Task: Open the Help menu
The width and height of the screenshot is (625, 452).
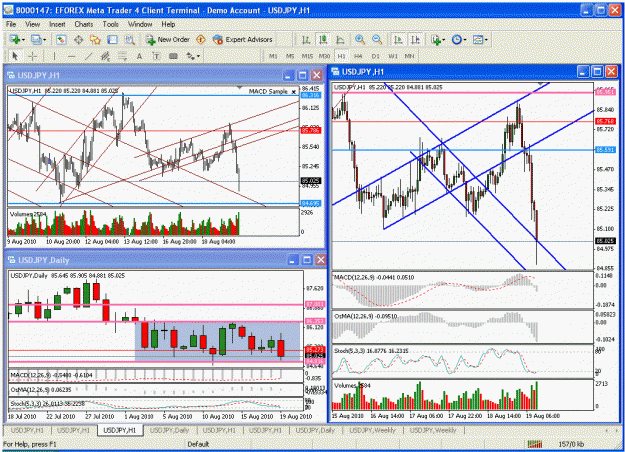Action: point(168,24)
